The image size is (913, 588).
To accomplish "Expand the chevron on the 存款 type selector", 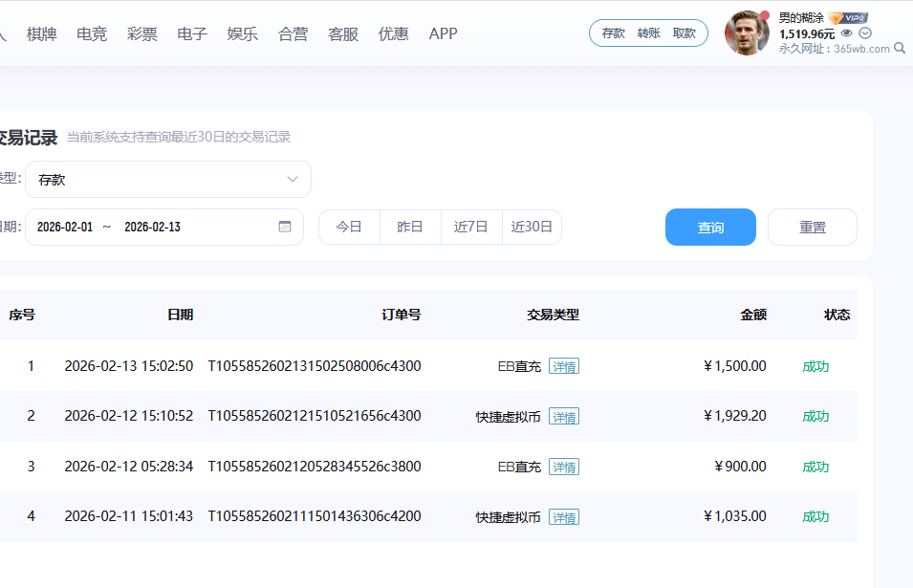I will pos(292,179).
